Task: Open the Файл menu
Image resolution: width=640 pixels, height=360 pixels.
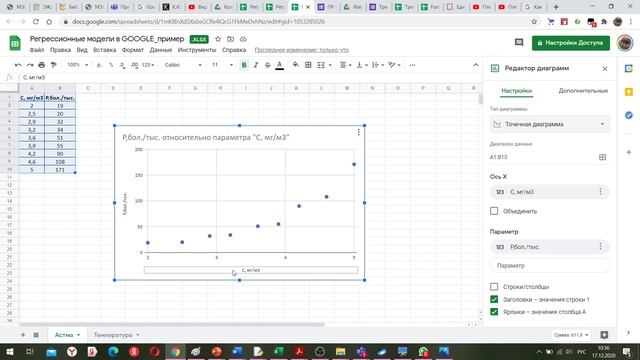Action: [x=37, y=50]
